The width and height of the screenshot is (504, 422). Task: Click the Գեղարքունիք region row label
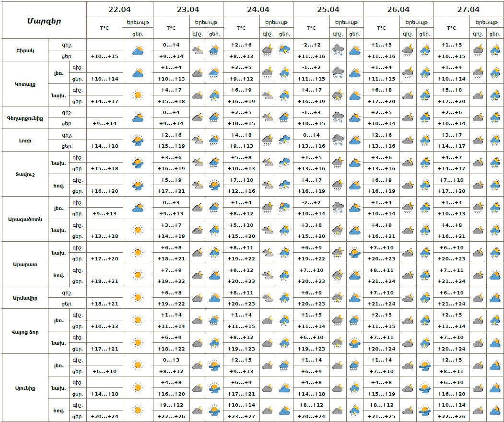(x=25, y=117)
